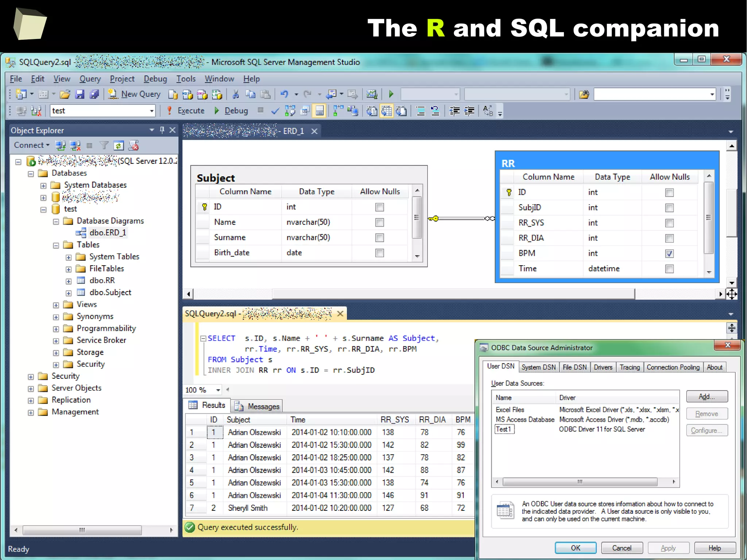Select dbo.ERD_1 diagram in tree
This screenshot has height=560, width=747.
[x=108, y=233]
